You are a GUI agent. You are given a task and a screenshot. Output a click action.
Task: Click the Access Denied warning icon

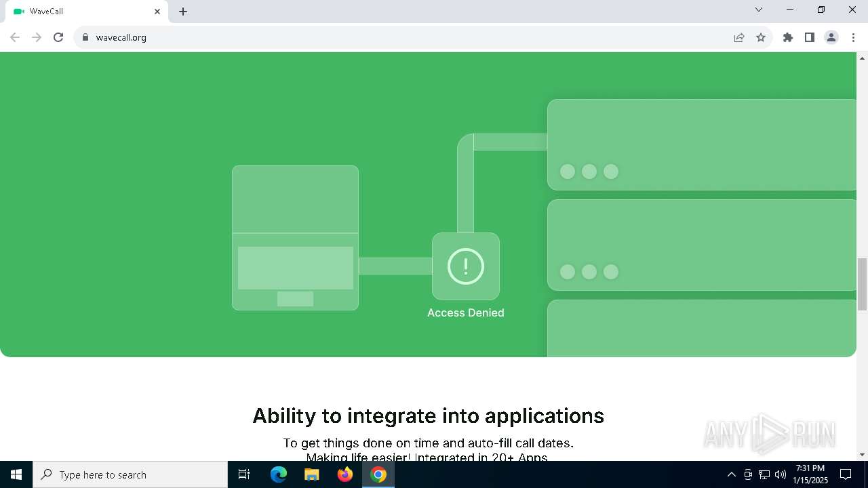466,266
